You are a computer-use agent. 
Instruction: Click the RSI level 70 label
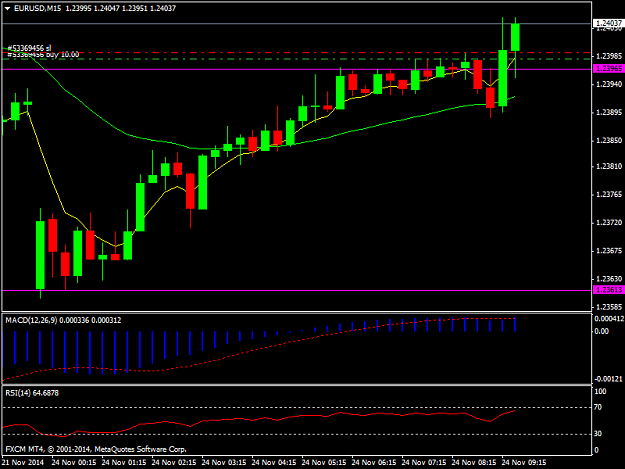coord(597,407)
